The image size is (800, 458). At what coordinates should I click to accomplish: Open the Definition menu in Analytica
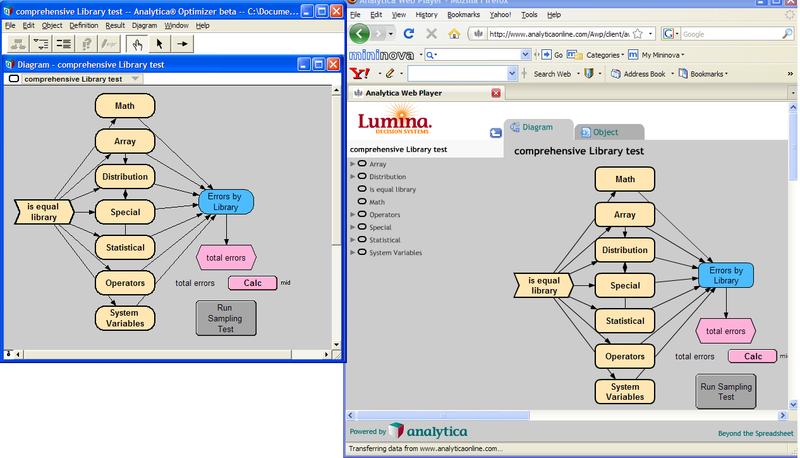click(84, 26)
